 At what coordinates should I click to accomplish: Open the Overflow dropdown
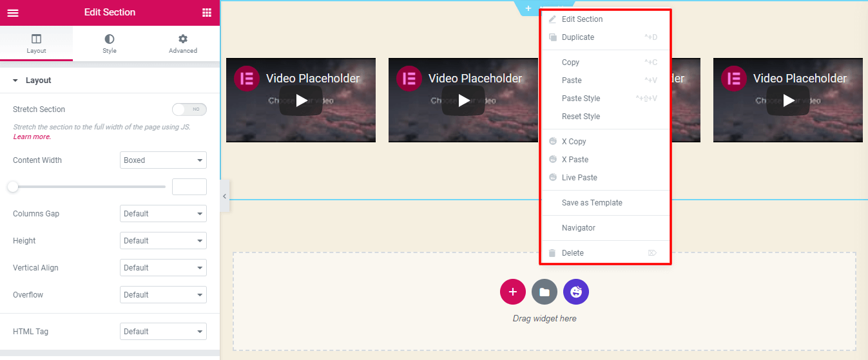tap(163, 295)
